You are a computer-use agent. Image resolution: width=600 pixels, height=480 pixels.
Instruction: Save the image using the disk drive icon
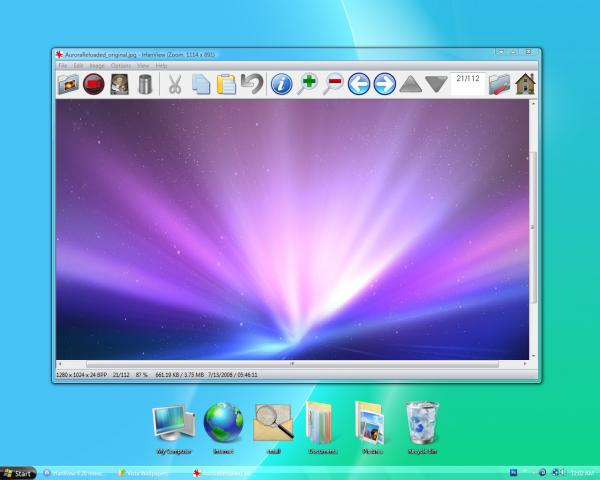click(x=119, y=85)
